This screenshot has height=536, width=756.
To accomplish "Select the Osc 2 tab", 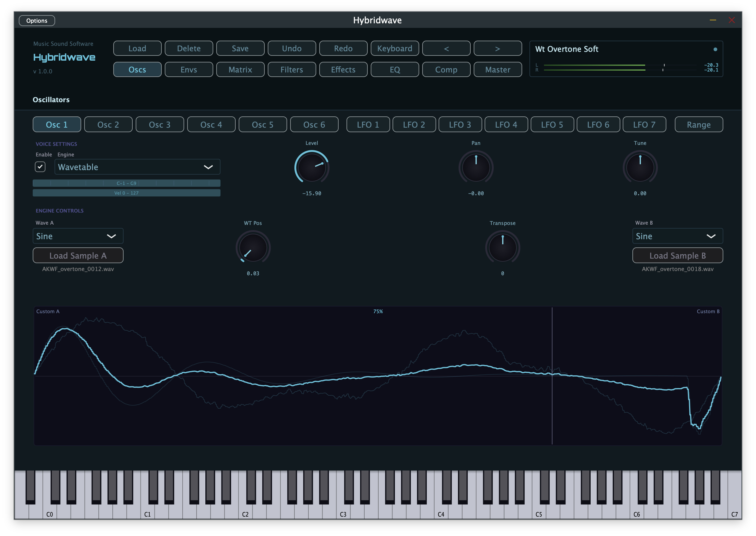I will click(108, 124).
